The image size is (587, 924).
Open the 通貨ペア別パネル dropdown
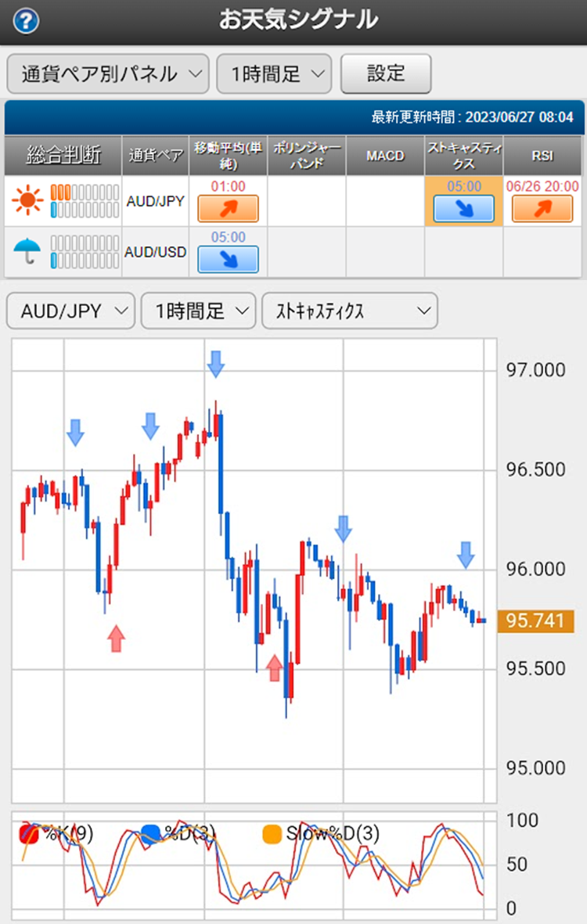coord(108,74)
